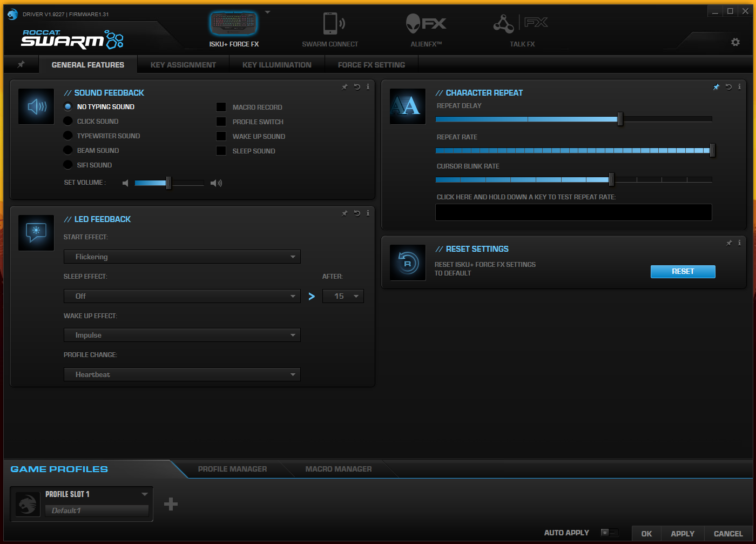Screen dimensions: 756x544
Task: Unpin the Character Repeat panel
Action: pyautogui.click(x=716, y=87)
